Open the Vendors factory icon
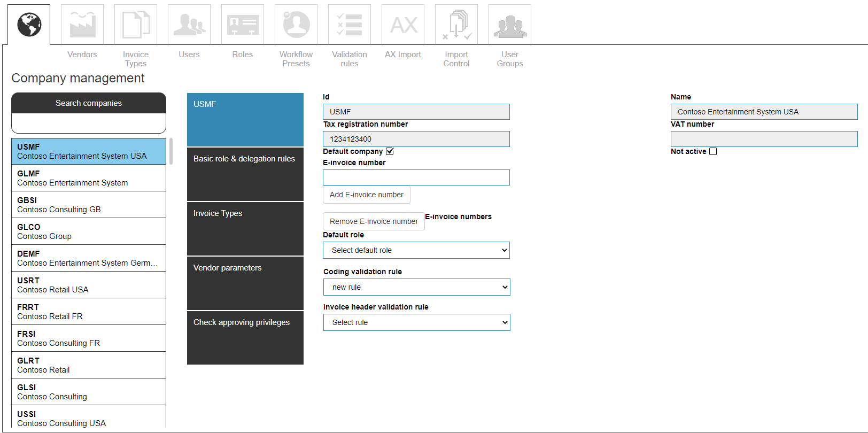Viewport: 868px width, 433px height. coord(82,25)
